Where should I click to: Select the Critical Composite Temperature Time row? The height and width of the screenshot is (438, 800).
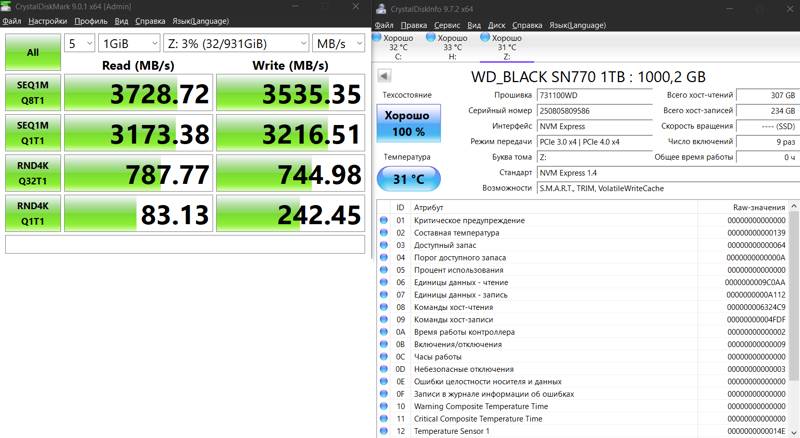(x=583, y=419)
